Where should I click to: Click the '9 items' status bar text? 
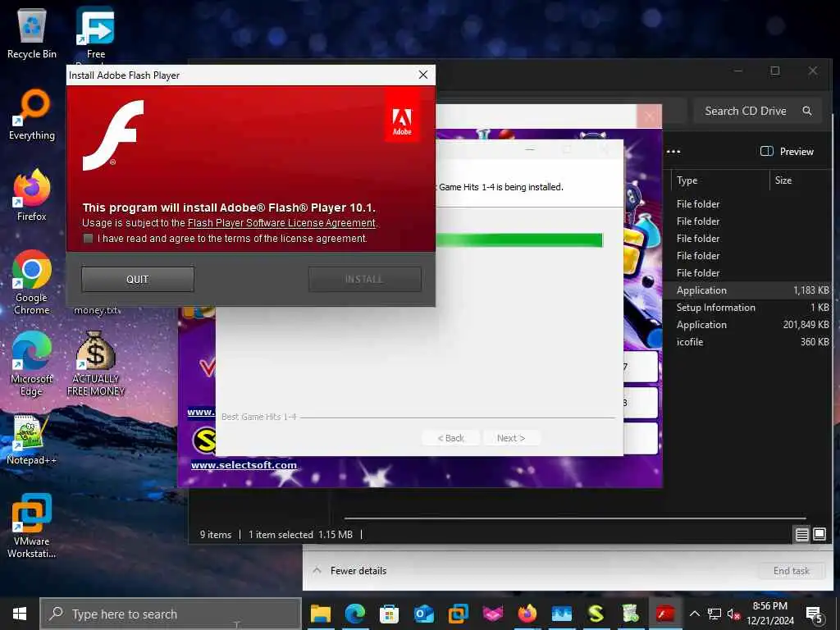pos(216,534)
